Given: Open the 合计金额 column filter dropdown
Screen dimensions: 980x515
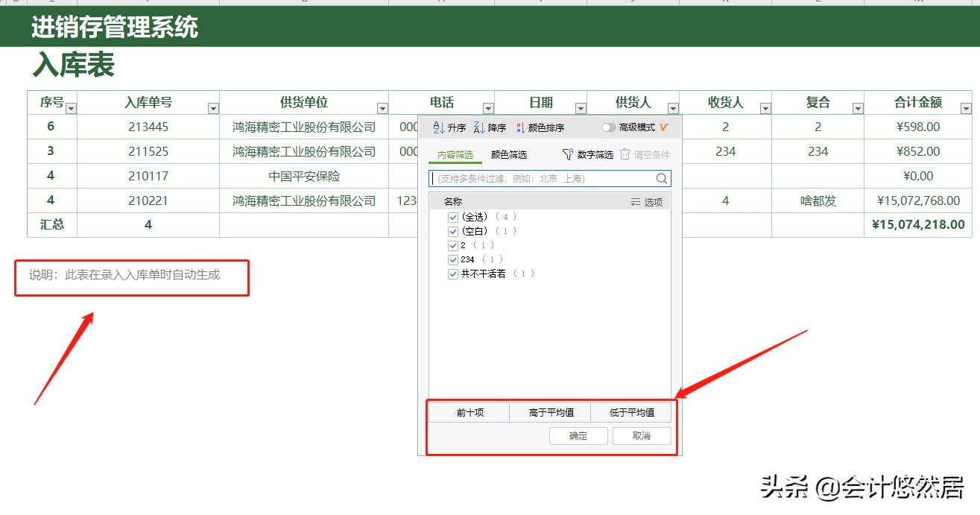Looking at the screenshot, I should 966,108.
